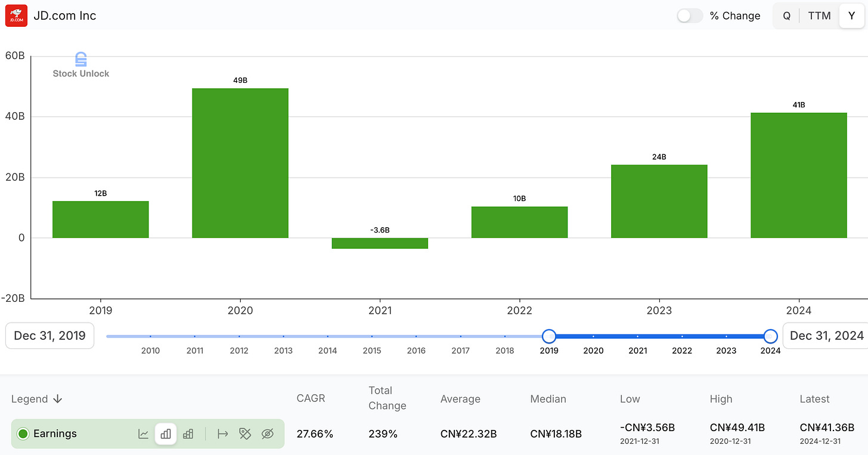The image size is (868, 455).
Task: Hide the Earnings series with the eye icon
Action: (267, 434)
